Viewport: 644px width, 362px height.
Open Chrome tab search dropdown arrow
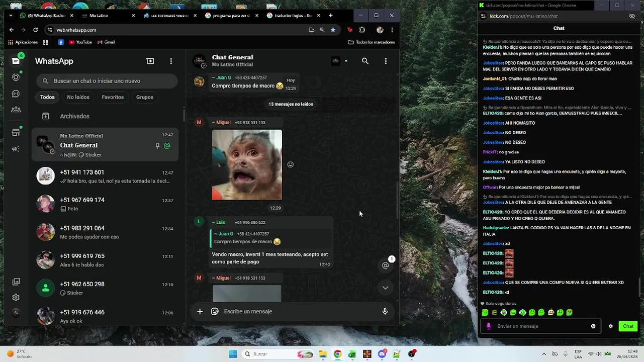click(x=11, y=16)
